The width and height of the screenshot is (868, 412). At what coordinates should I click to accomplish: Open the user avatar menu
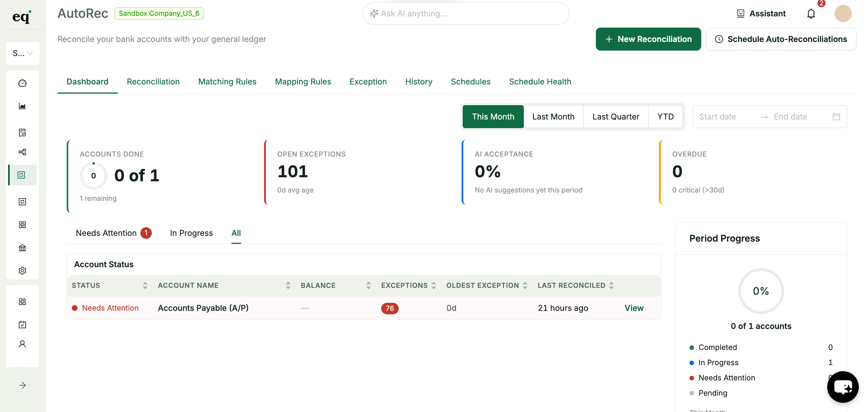point(843,14)
